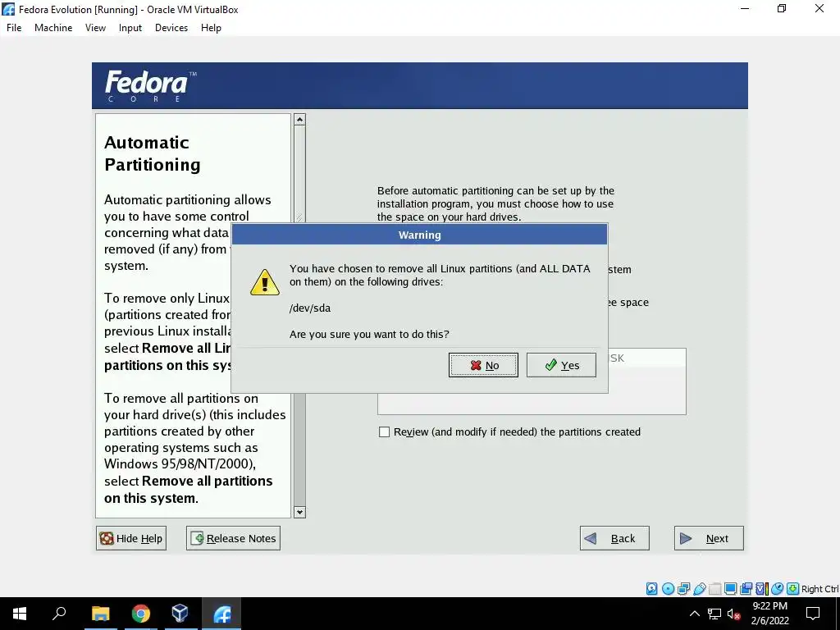Open File Explorer from the taskbar
The height and width of the screenshot is (630, 840).
[x=100, y=614]
